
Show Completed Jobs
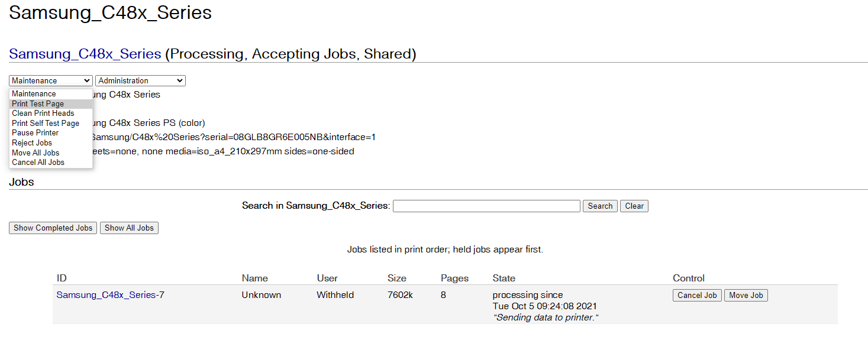[x=53, y=228]
